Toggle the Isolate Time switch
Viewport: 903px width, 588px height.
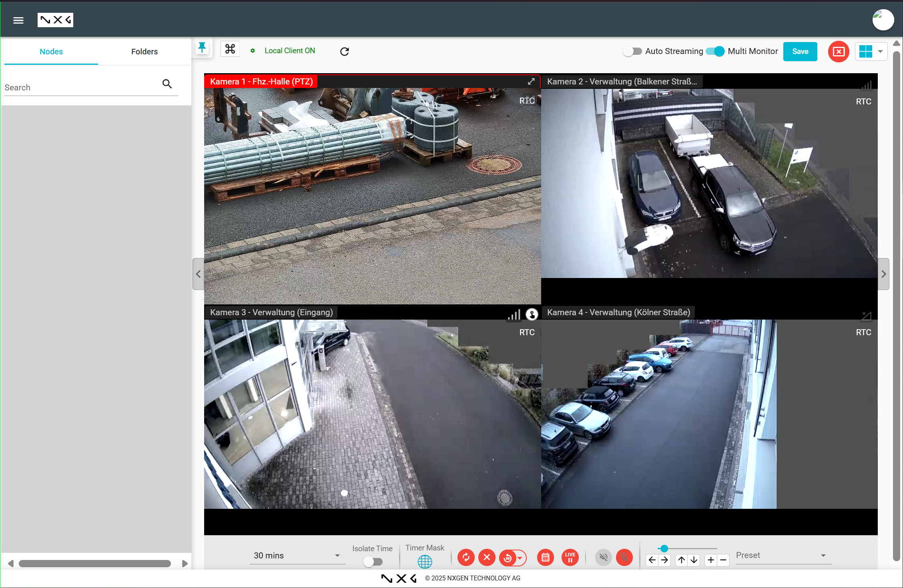(x=373, y=562)
